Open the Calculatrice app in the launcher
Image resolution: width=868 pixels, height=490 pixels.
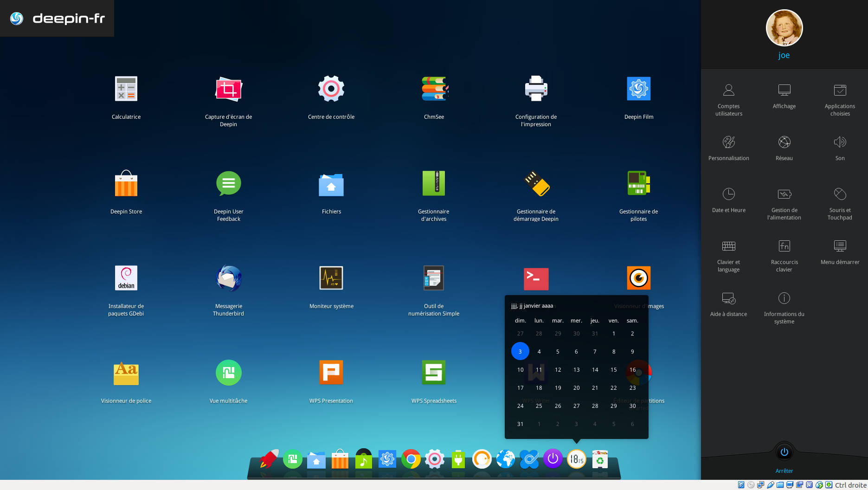[x=126, y=89]
